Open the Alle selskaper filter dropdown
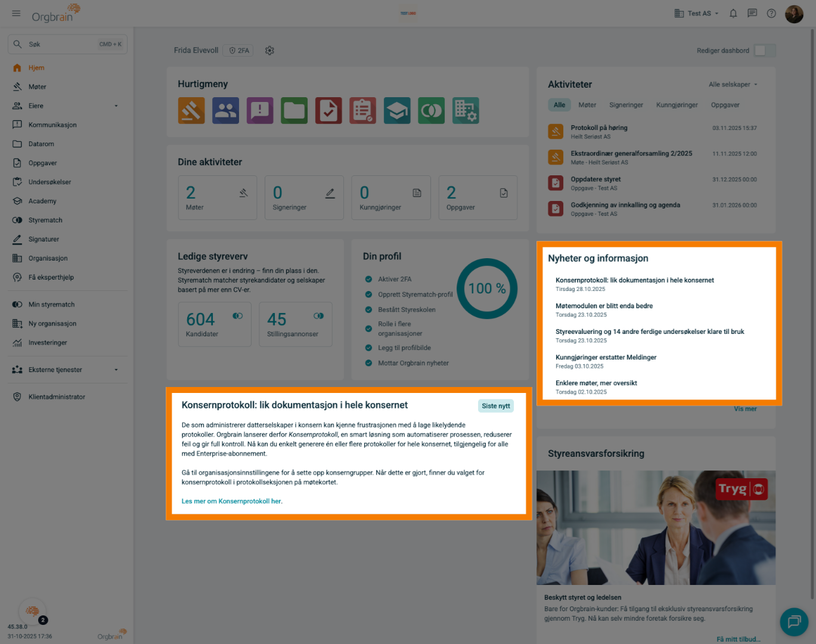 point(733,85)
